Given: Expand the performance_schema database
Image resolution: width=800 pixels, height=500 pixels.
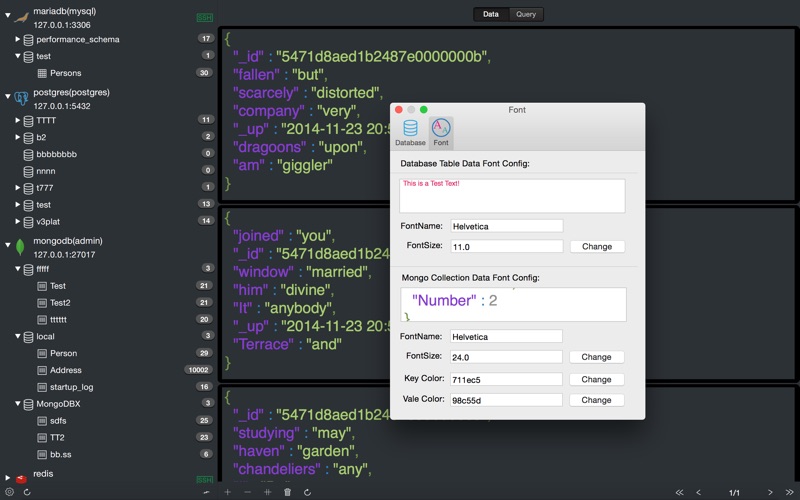Looking at the screenshot, I should pyautogui.click(x=17, y=39).
